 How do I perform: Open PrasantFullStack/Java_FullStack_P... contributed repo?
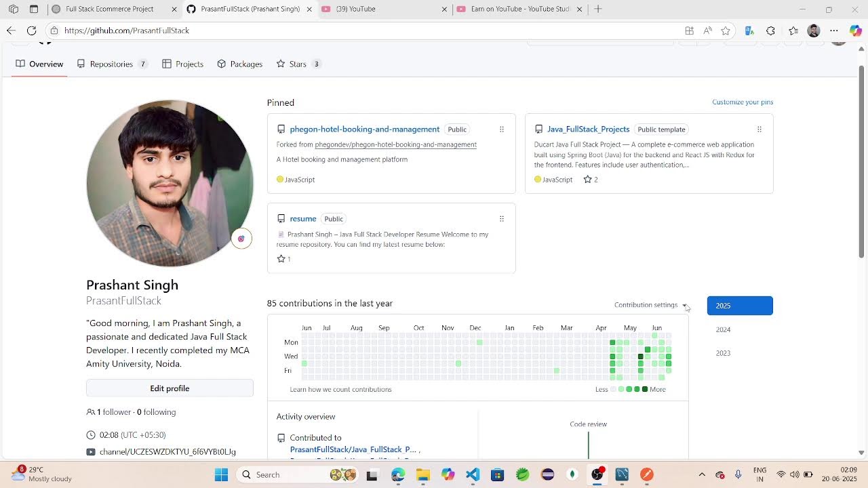(353, 450)
